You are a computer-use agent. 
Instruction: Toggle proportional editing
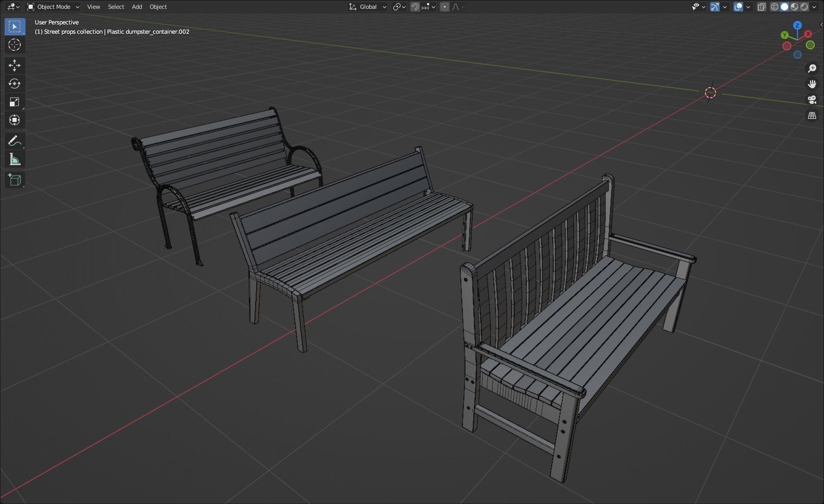click(x=445, y=7)
